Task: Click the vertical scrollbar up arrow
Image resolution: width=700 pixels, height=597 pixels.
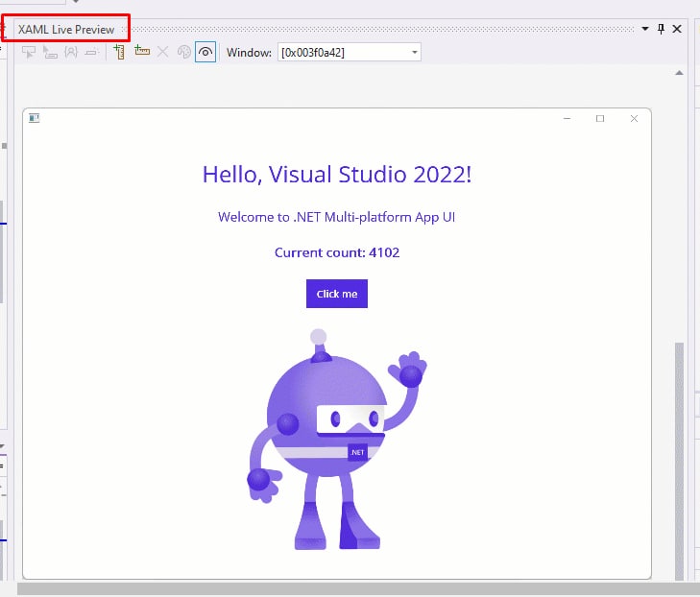Action: point(680,73)
